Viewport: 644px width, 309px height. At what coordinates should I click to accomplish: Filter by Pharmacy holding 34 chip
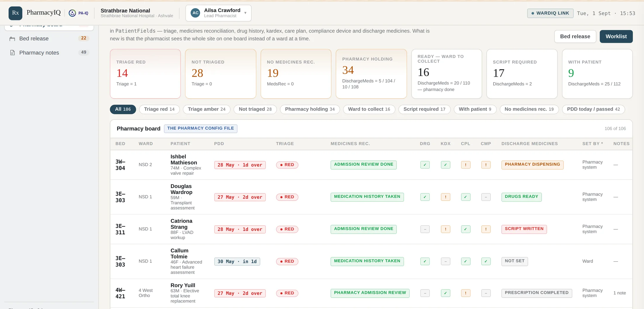[x=310, y=109]
